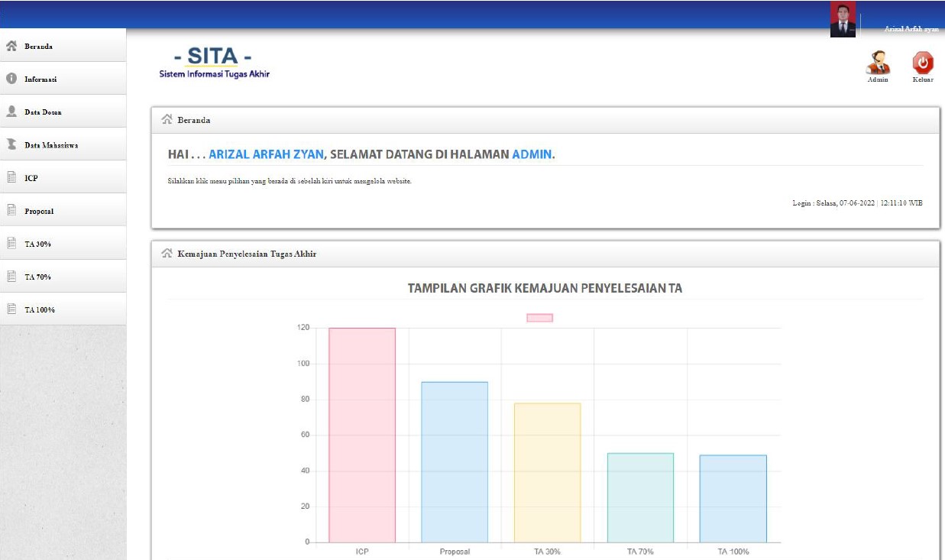
Task: Click the Admin headset icon
Action: pyautogui.click(x=878, y=63)
